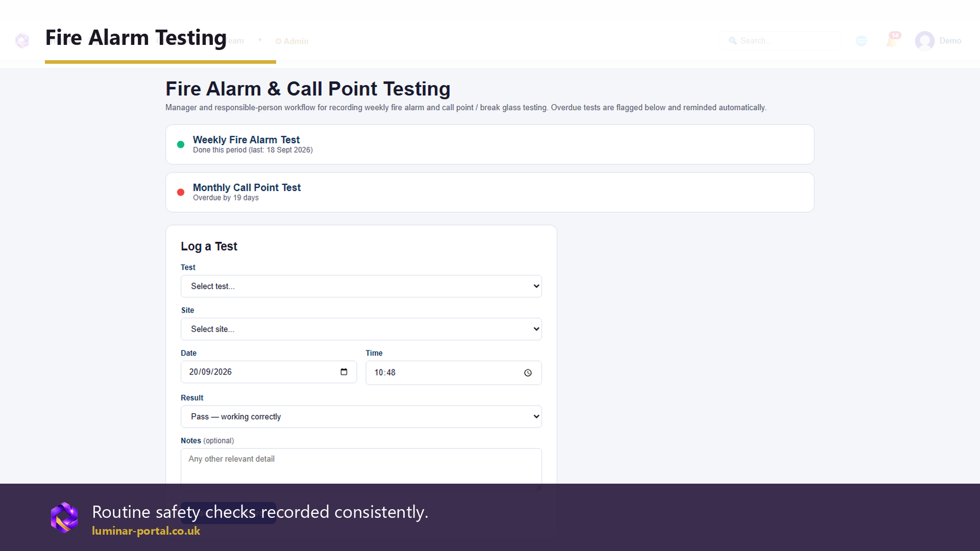
Task: Click into the Notes text area
Action: [361, 469]
